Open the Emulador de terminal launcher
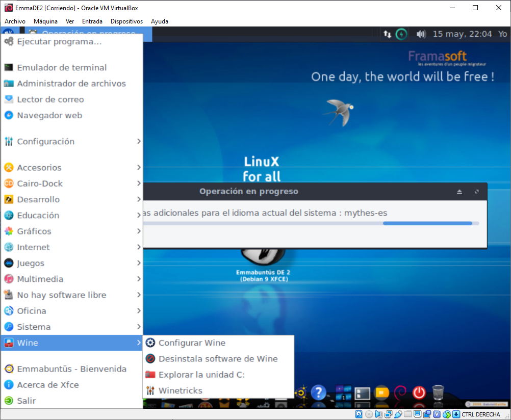Screen dimensions: 511x420 click(x=61, y=67)
